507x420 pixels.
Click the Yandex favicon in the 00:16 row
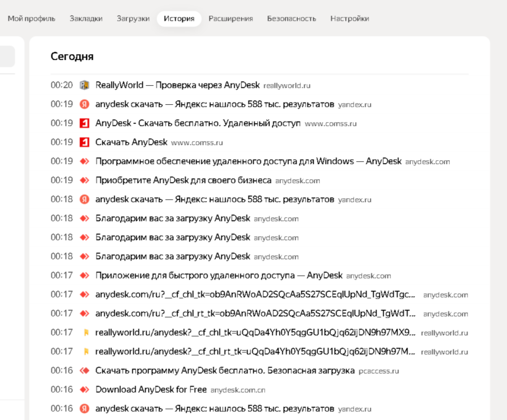(85, 408)
